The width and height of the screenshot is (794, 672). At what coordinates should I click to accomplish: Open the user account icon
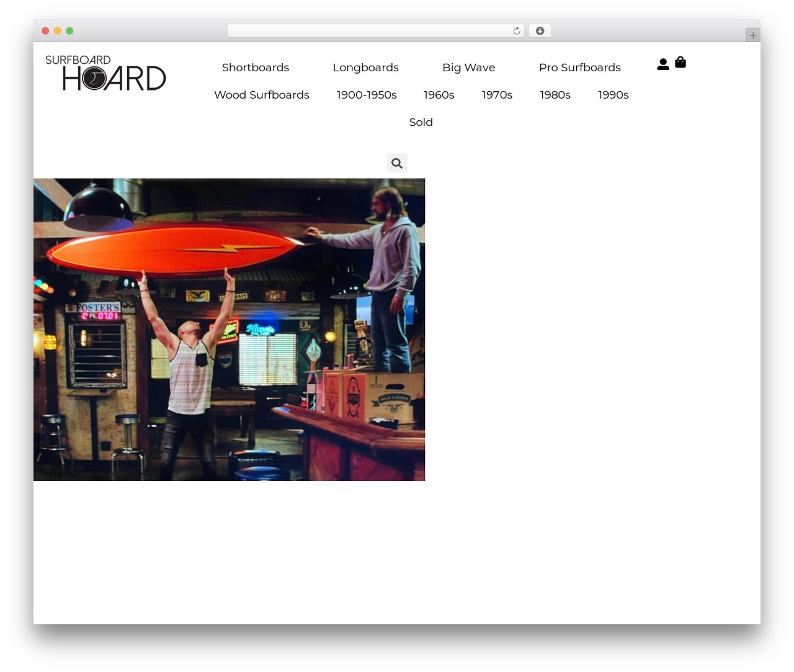(663, 64)
